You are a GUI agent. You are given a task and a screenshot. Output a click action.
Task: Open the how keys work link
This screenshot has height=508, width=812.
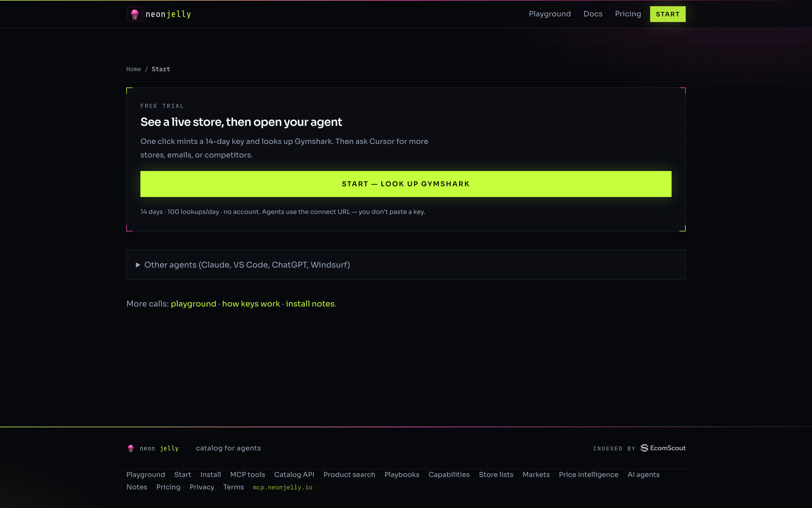click(251, 304)
